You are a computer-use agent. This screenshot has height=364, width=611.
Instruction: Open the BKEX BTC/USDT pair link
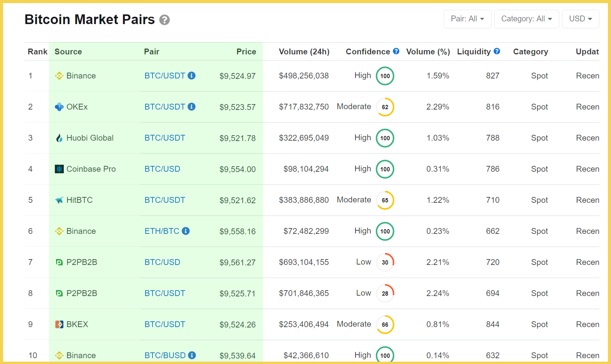165,324
